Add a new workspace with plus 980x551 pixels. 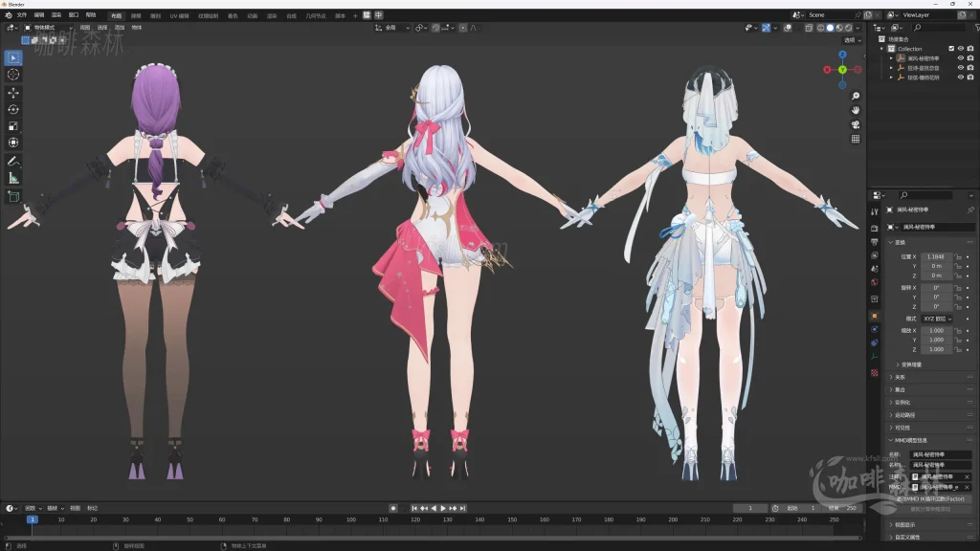pos(355,15)
